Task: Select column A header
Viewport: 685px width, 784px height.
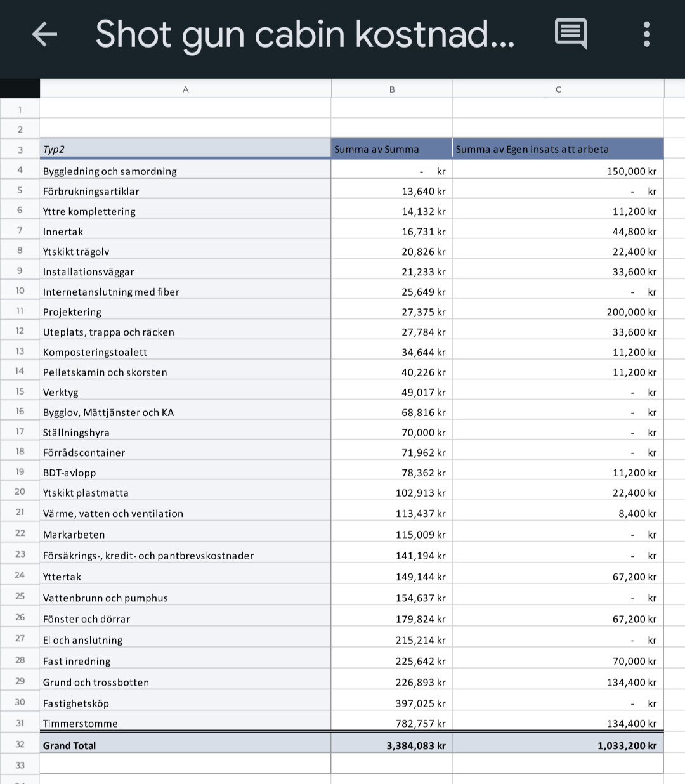Action: pyautogui.click(x=185, y=89)
